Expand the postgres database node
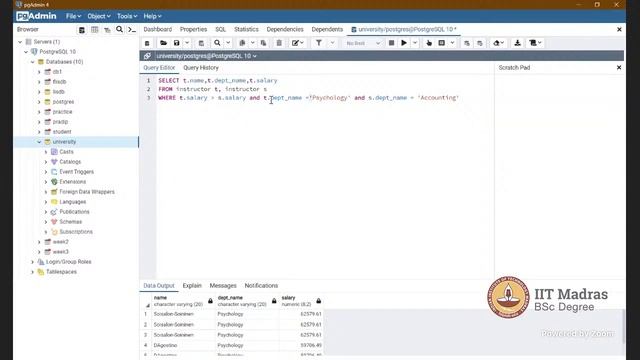This screenshot has height=360, width=640. click(x=40, y=102)
